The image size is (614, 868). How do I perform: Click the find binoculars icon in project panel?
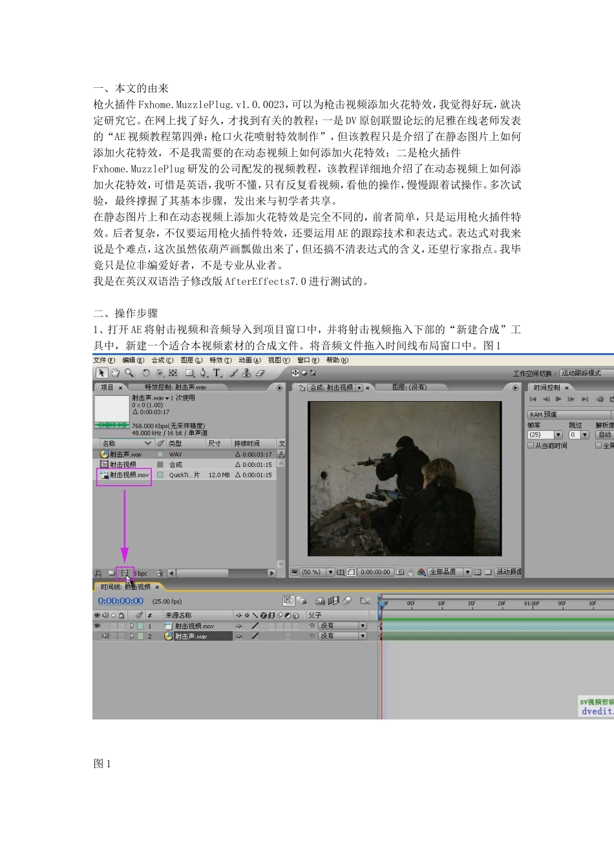[98, 573]
